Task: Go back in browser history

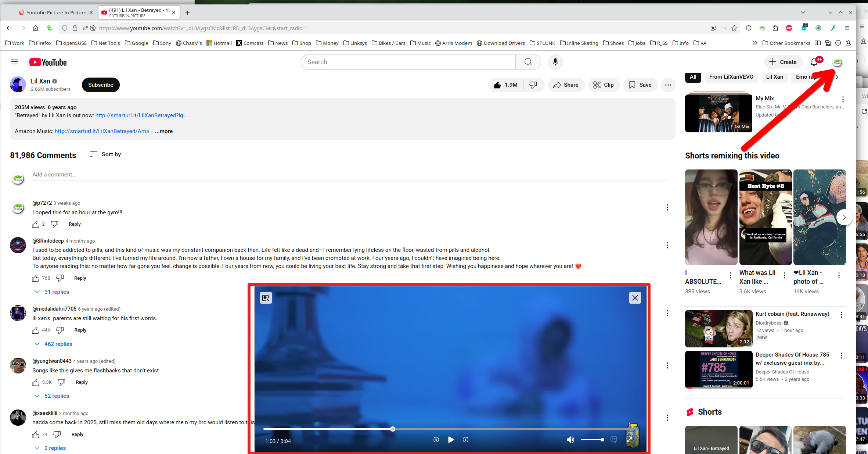Action: pyautogui.click(x=9, y=28)
